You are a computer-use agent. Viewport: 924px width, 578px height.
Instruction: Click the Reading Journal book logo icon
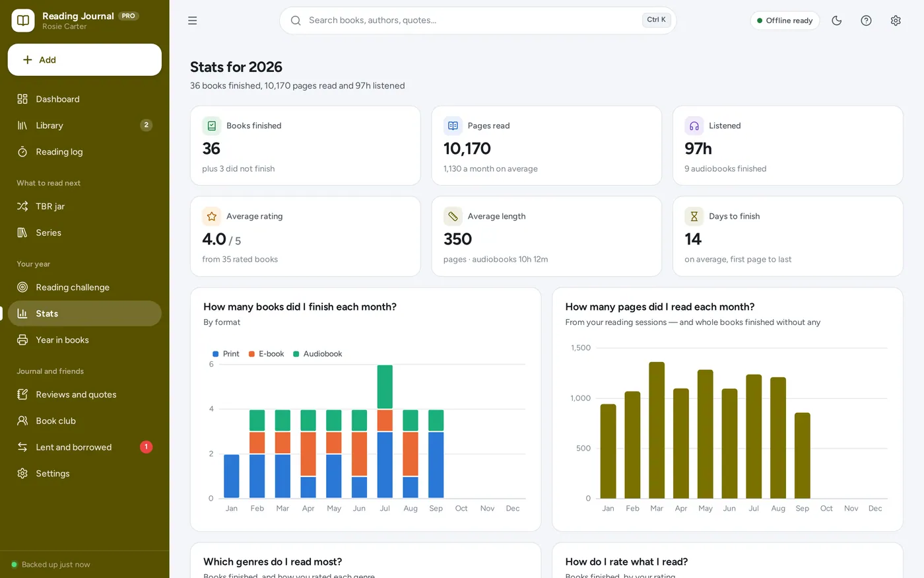click(x=23, y=20)
